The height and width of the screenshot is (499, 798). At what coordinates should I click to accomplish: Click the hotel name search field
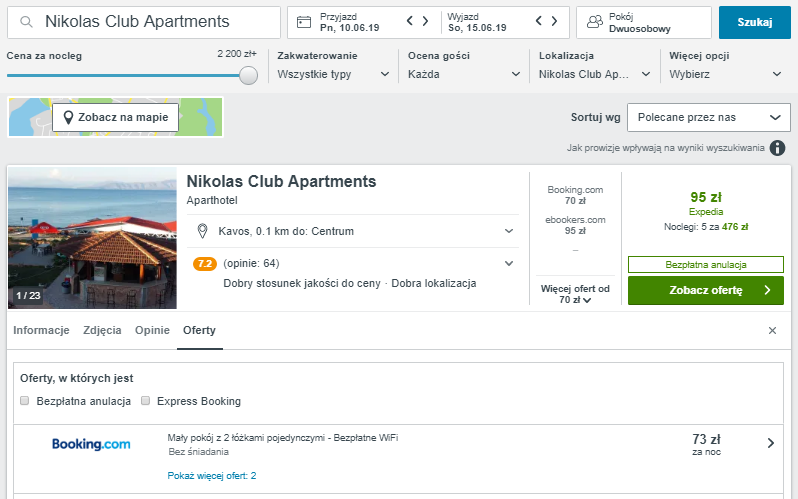[144, 22]
